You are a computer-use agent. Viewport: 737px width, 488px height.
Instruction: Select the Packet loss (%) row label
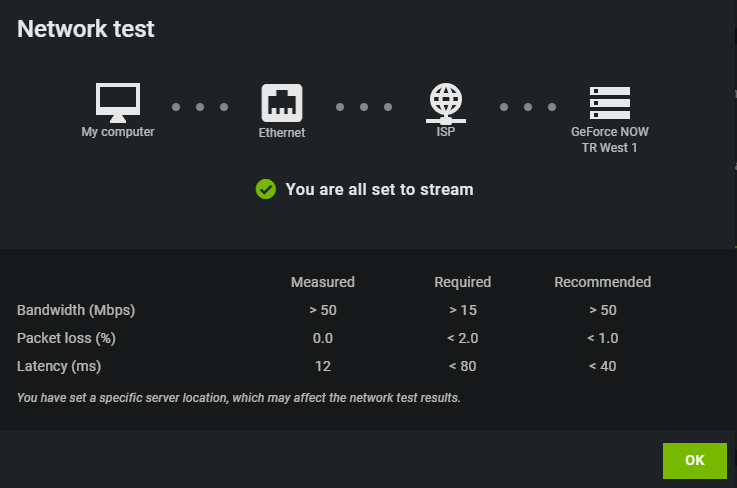(x=66, y=338)
